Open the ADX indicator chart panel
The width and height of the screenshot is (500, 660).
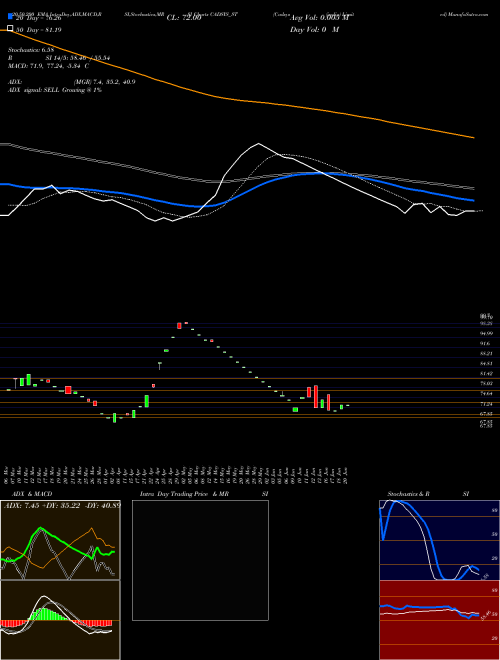click(60, 540)
